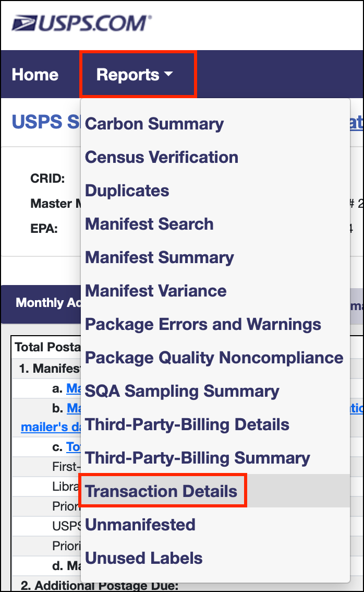Collapse the Reports dropdown menu
Screen dimensions: 364x592
pyautogui.click(x=134, y=75)
